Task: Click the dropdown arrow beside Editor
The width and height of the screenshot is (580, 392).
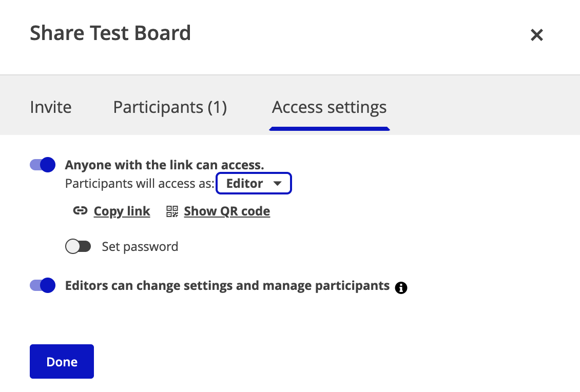Action: pyautogui.click(x=277, y=184)
